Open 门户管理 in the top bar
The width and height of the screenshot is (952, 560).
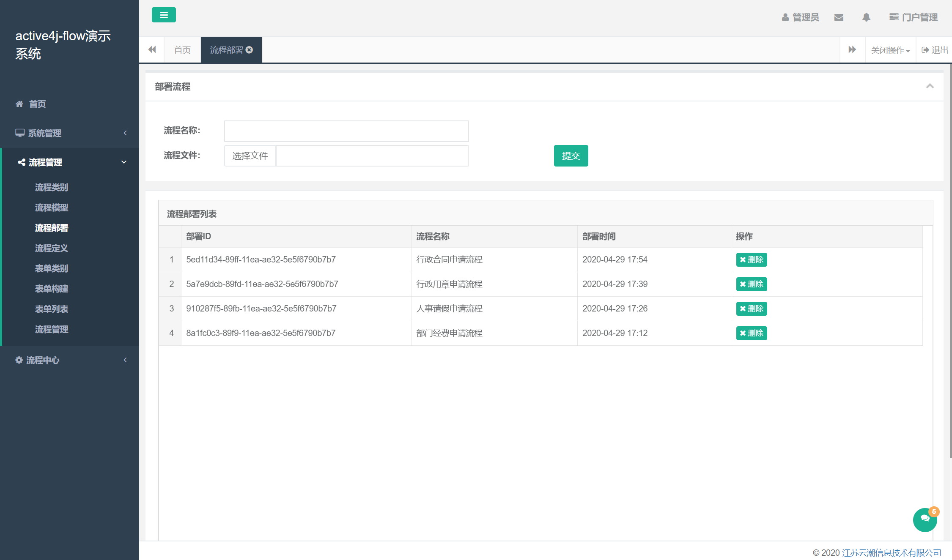[914, 17]
